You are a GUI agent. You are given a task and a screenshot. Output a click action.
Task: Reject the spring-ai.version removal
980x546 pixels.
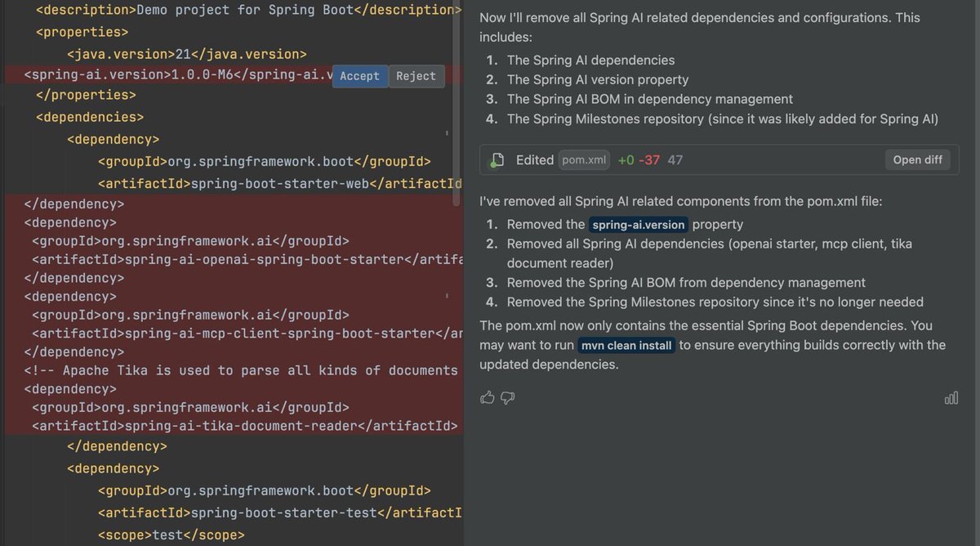click(x=416, y=76)
